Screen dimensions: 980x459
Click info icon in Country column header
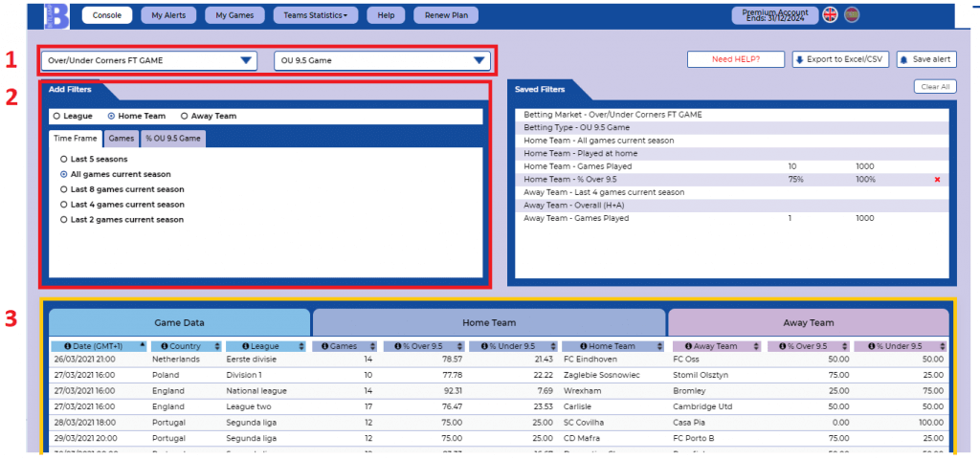click(x=165, y=346)
